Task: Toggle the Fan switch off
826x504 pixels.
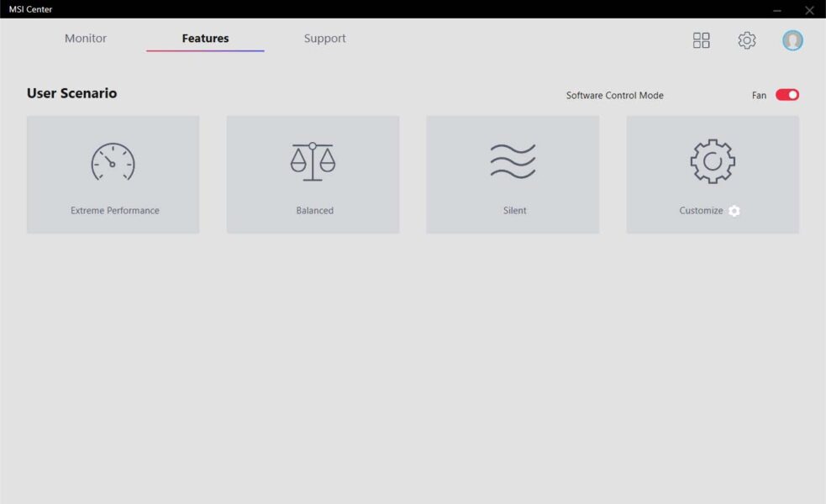Action: 787,95
